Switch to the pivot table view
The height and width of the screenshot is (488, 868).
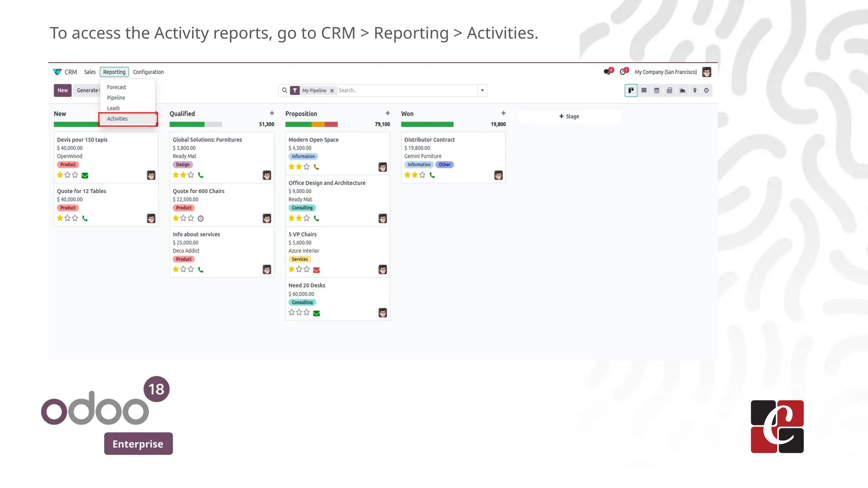tap(669, 90)
